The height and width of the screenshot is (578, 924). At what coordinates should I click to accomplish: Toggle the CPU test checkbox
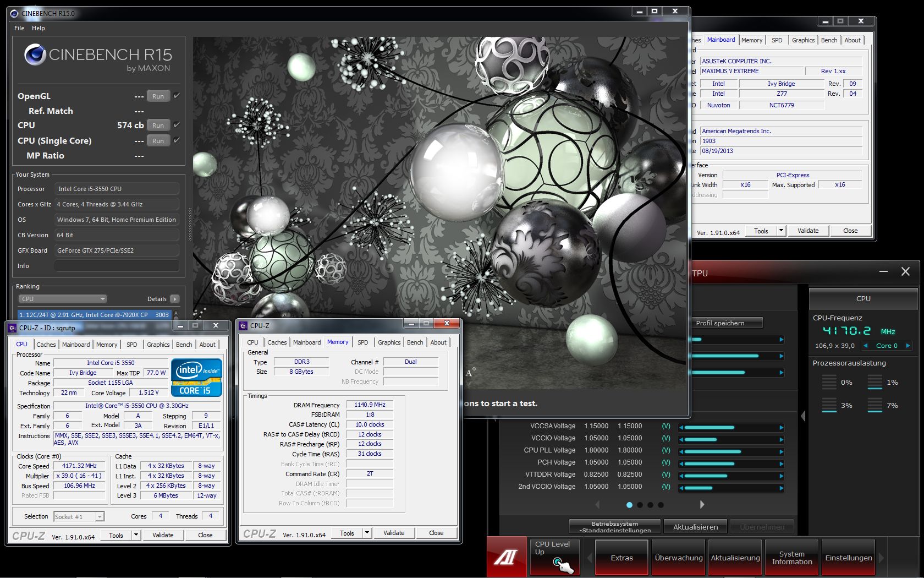177,125
